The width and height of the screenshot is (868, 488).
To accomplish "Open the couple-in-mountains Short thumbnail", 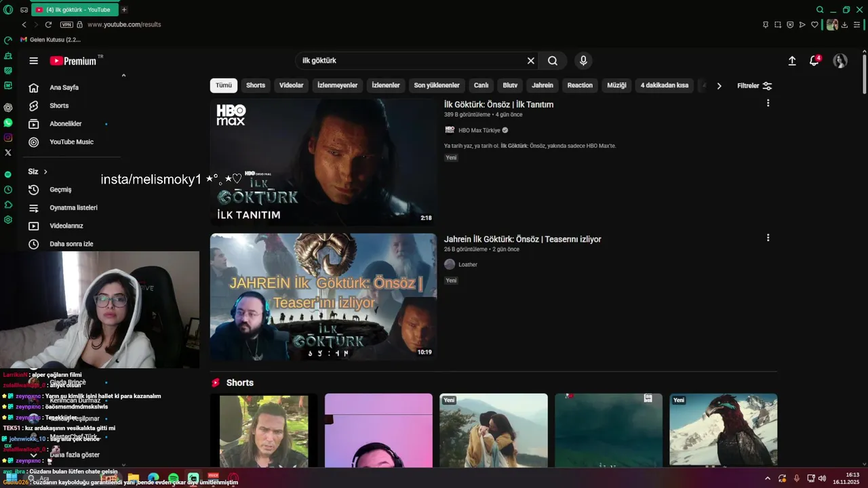I will tap(494, 430).
